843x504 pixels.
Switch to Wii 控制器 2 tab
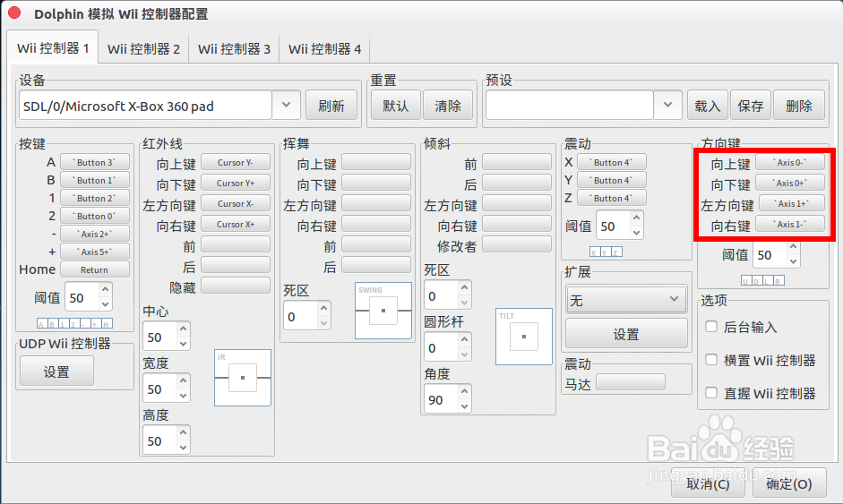point(143,49)
